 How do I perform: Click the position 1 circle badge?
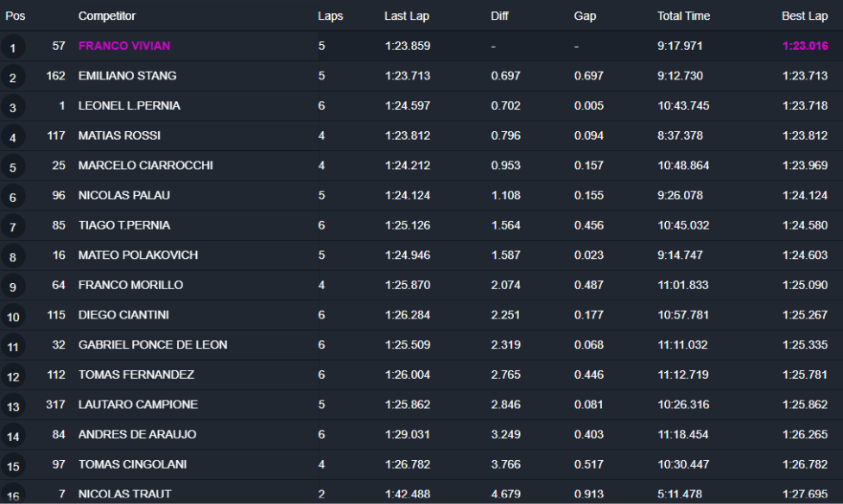[x=12, y=48]
